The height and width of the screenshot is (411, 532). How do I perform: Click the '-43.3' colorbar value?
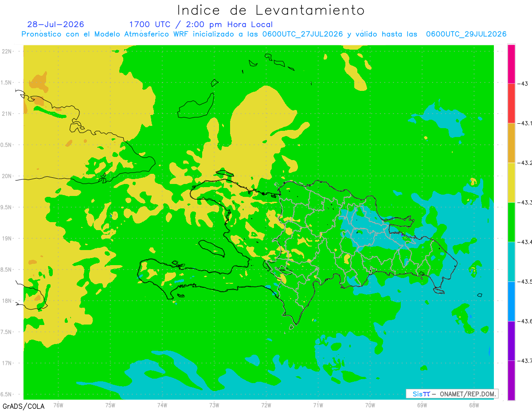[525, 202]
